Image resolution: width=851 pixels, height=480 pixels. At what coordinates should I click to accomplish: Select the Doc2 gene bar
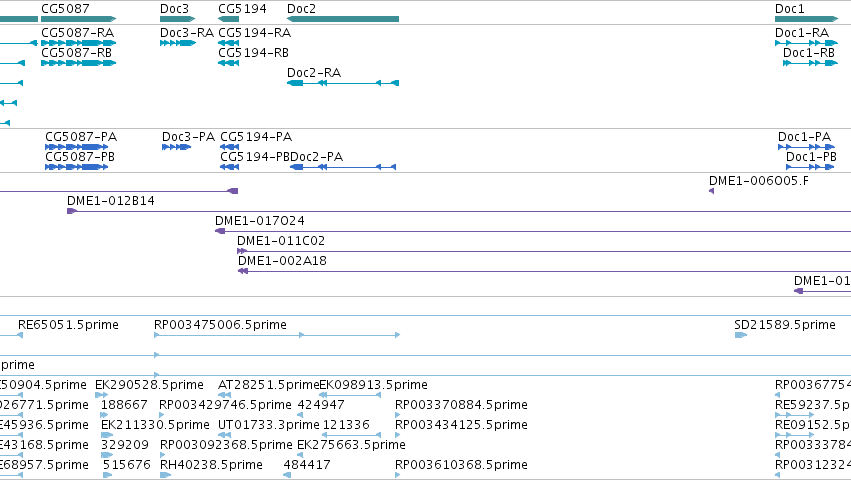(343, 19)
